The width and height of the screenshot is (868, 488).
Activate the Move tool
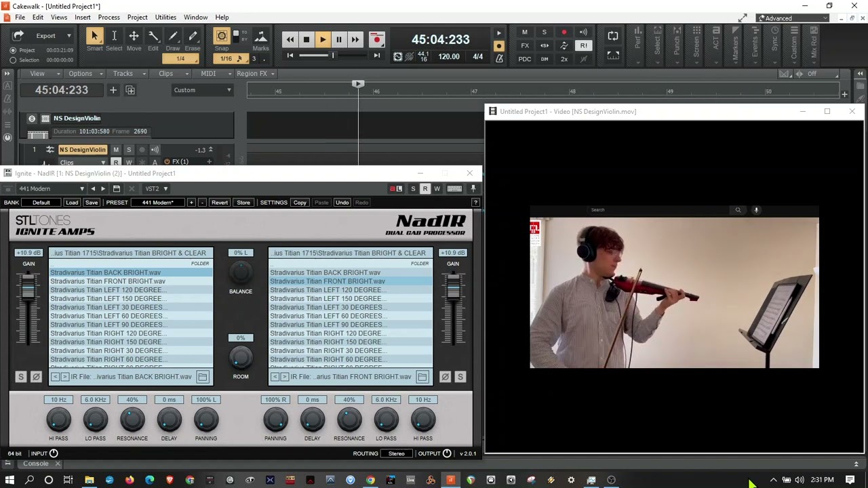(x=134, y=37)
